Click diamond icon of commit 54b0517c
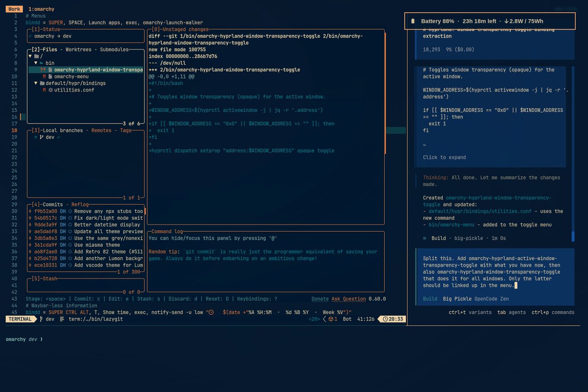Image resolution: width=588 pixels, height=392 pixels. pos(30,218)
